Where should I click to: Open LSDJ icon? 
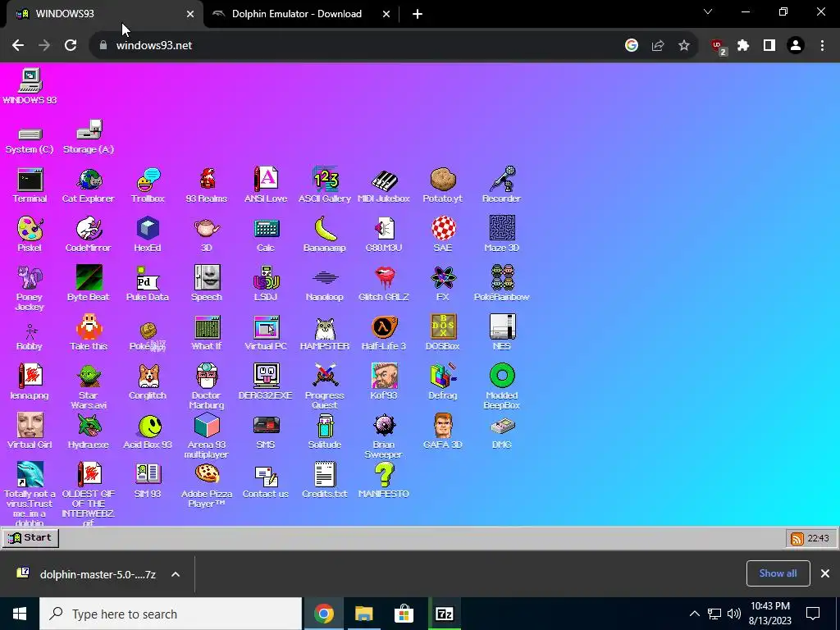point(266,284)
